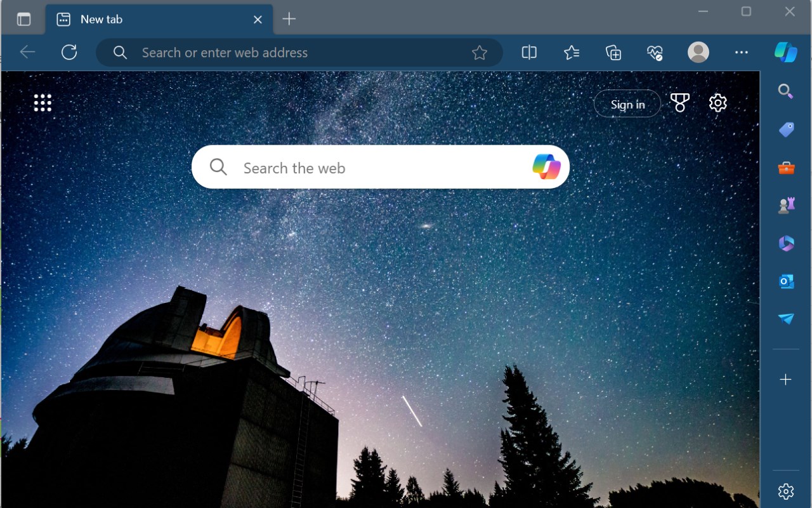Open sidebar Drop paper plane icon
Screen dimensions: 812x508
786,319
